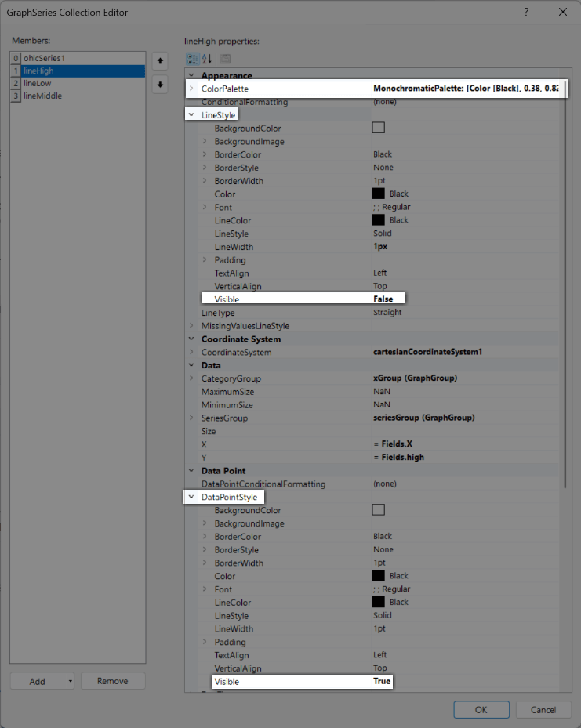
Task: Expand the ColorPalette property
Action: coord(191,89)
